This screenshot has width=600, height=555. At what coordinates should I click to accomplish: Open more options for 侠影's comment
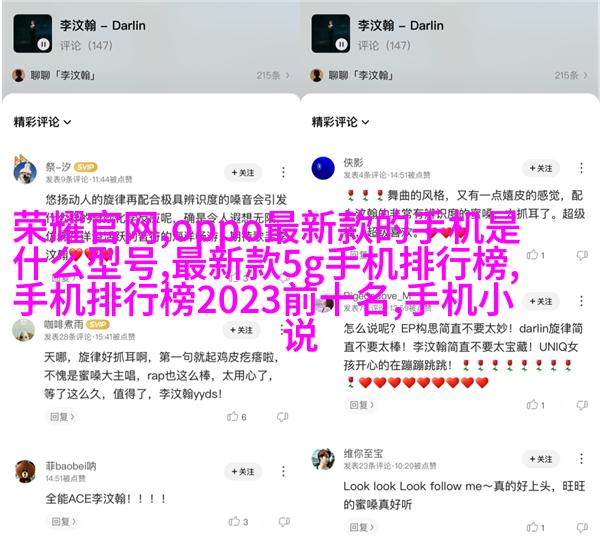click(581, 168)
